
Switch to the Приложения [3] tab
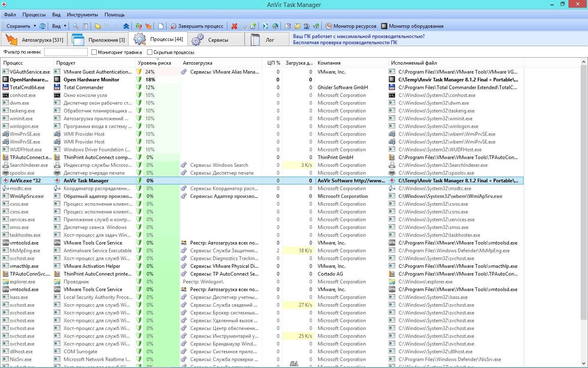(98, 40)
